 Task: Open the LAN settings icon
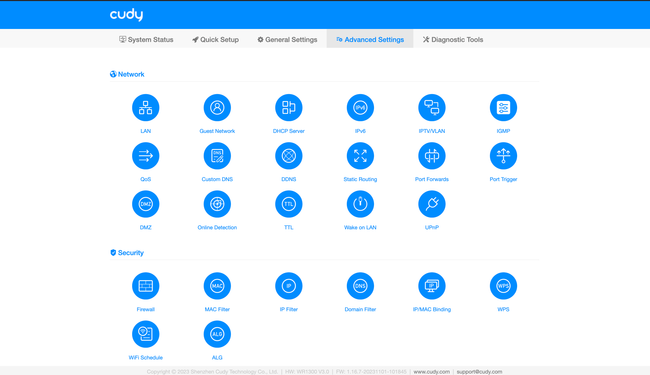pos(146,108)
